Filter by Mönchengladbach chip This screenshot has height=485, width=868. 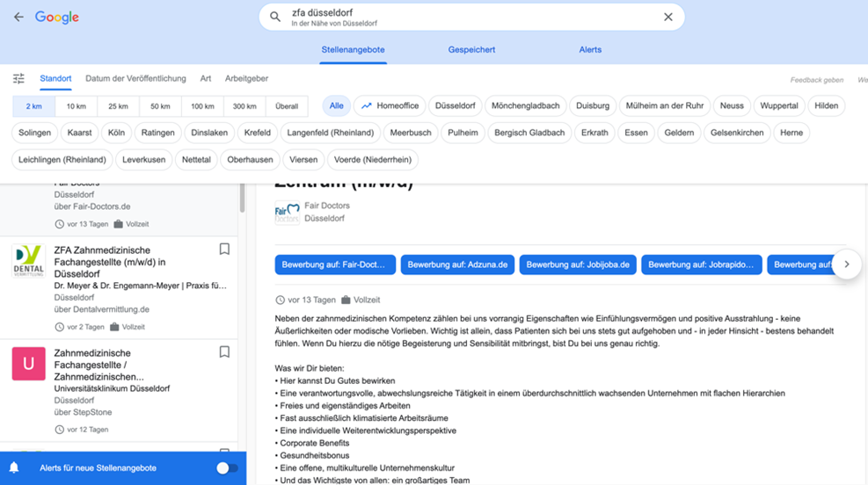pyautogui.click(x=525, y=105)
